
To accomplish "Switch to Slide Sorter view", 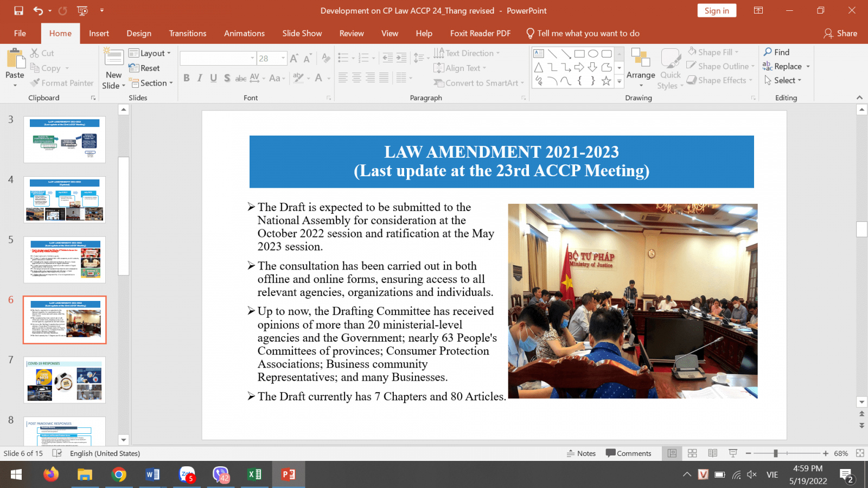I will tap(692, 453).
